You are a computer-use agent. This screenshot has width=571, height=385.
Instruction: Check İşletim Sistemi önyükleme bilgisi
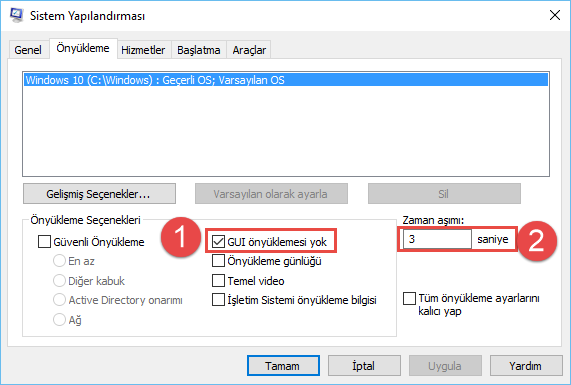click(x=218, y=300)
